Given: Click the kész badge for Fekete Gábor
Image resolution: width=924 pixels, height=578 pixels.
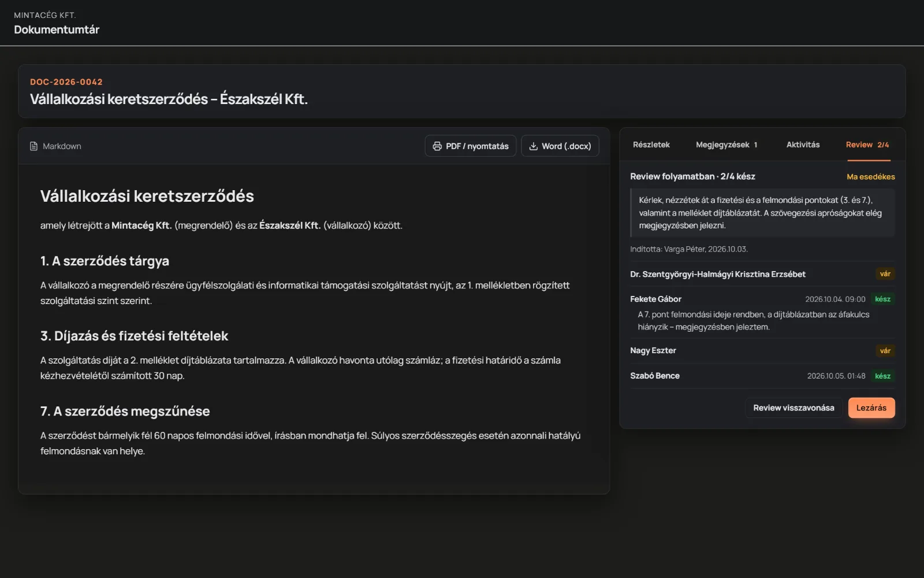Looking at the screenshot, I should click(x=883, y=299).
